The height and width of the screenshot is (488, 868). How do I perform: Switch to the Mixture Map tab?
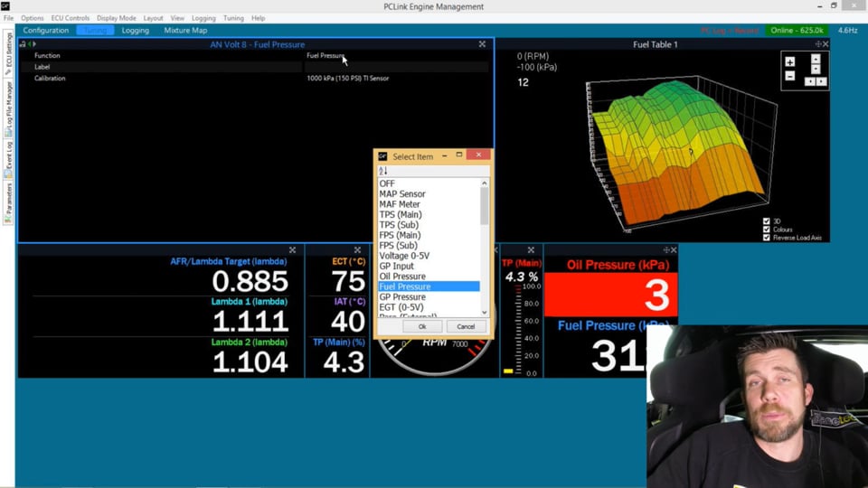click(185, 31)
